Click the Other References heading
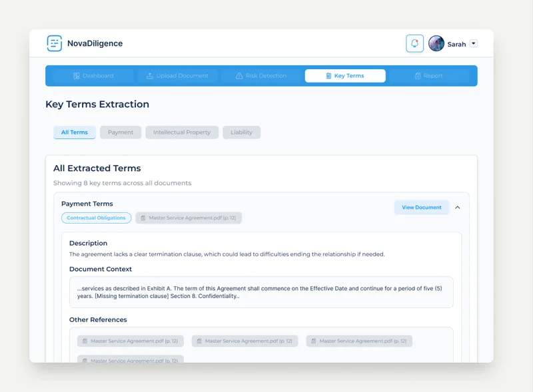Image resolution: width=533 pixels, height=392 pixels. point(98,319)
